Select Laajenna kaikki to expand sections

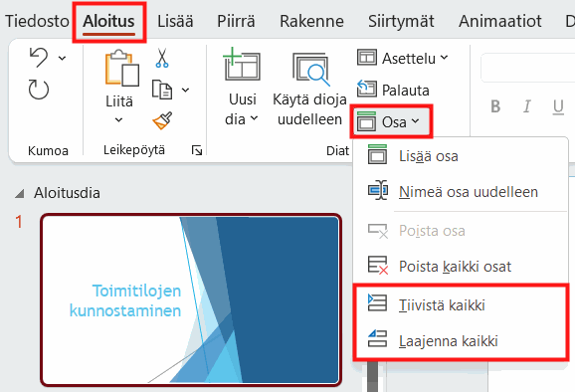[461, 340]
